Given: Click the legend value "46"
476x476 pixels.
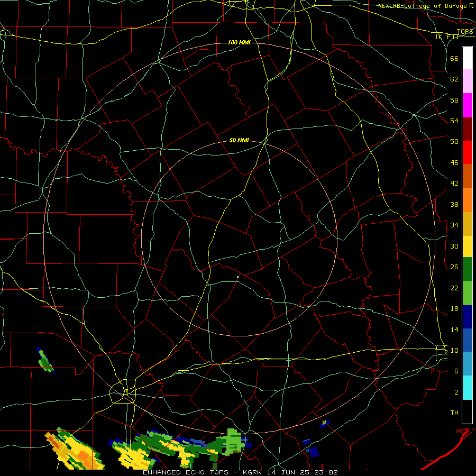Looking at the screenshot, I should pos(454,163).
